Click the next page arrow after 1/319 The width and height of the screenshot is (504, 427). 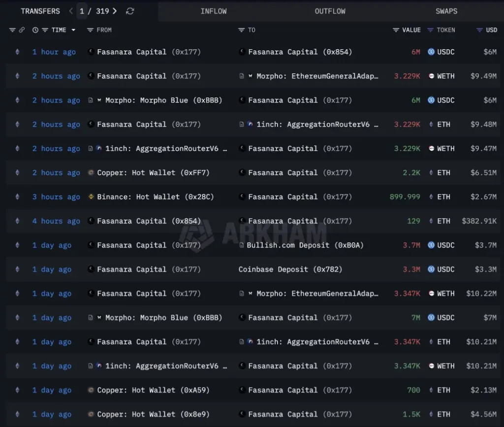(x=115, y=11)
